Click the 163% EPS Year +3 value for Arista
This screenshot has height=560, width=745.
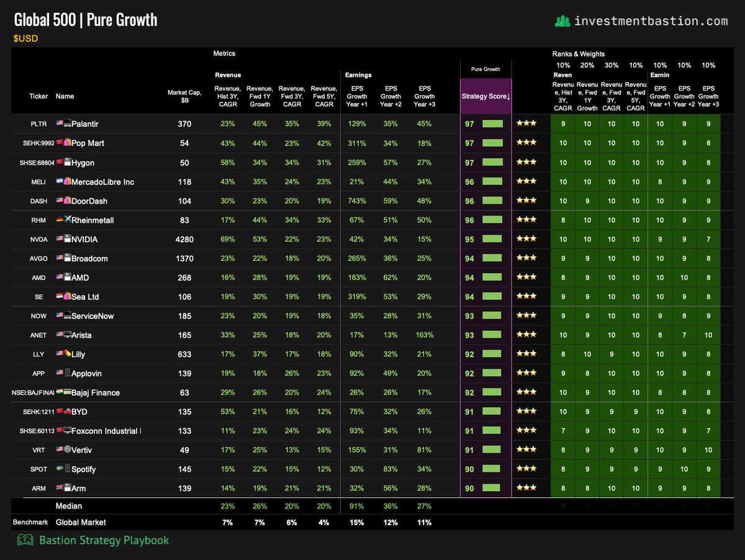425,335
